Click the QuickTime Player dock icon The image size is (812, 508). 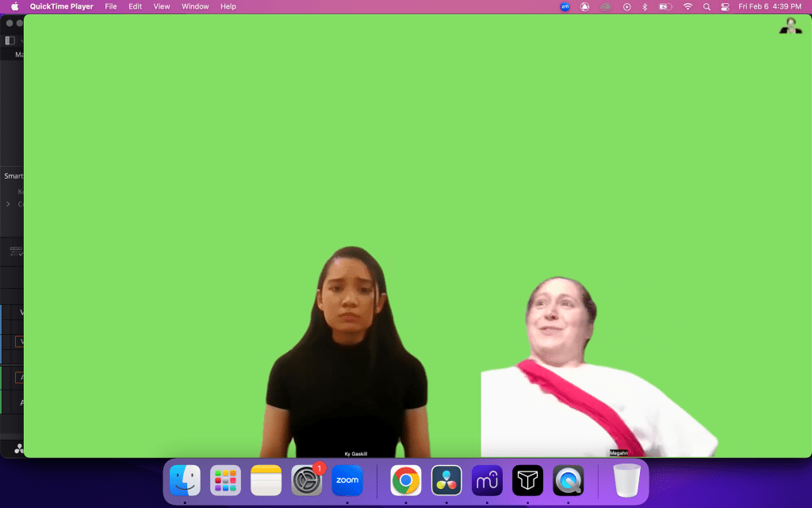(568, 480)
